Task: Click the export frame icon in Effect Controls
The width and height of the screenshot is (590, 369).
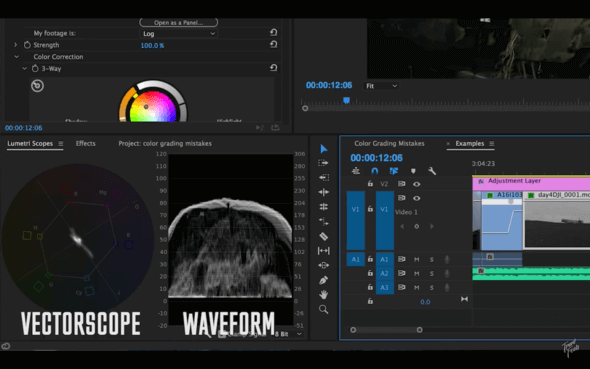Action: coord(275,128)
